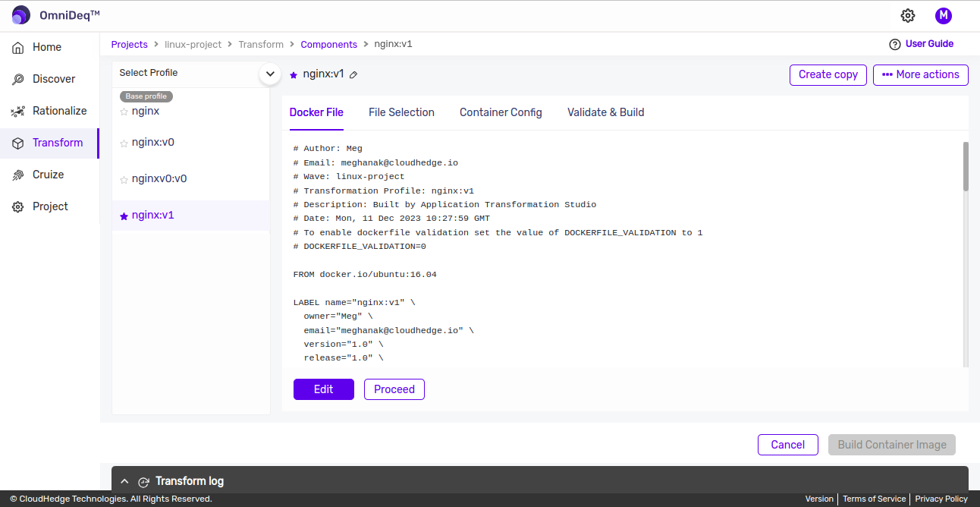Click the Discover magnifier icon
The image size is (980, 507).
[x=18, y=79]
